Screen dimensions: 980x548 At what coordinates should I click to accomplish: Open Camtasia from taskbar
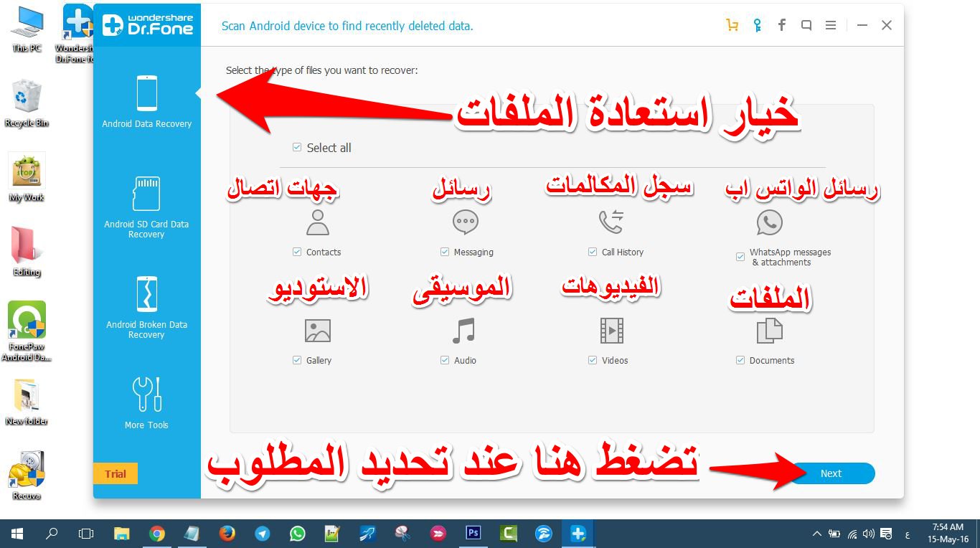(509, 534)
